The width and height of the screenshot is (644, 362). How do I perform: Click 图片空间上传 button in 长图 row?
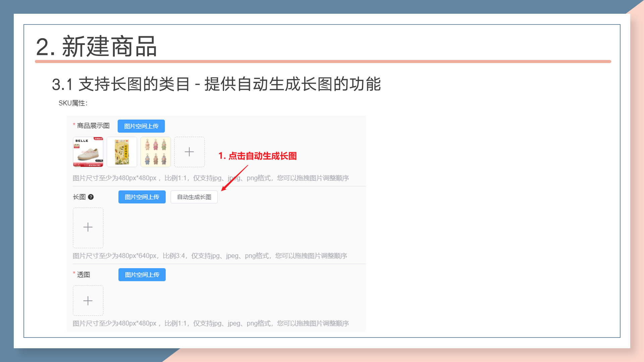142,197
